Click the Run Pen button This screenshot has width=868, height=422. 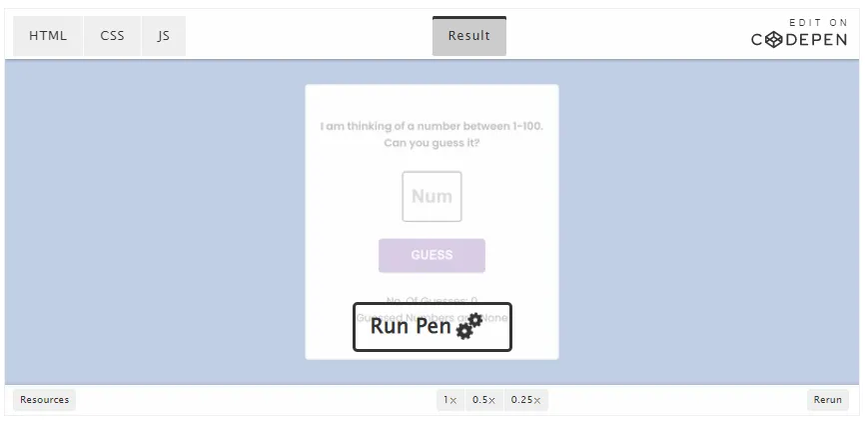pyautogui.click(x=433, y=327)
